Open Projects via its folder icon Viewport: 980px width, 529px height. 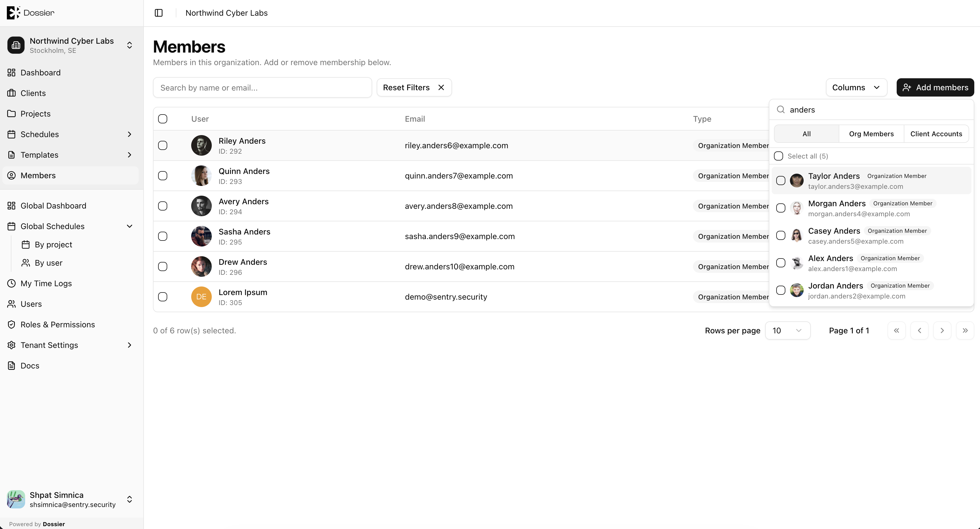coord(11,113)
